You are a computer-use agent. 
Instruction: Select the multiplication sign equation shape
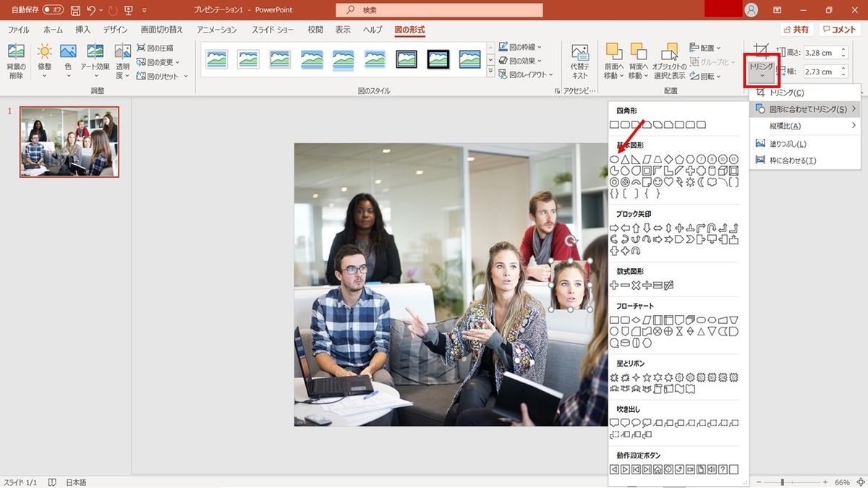(x=636, y=286)
